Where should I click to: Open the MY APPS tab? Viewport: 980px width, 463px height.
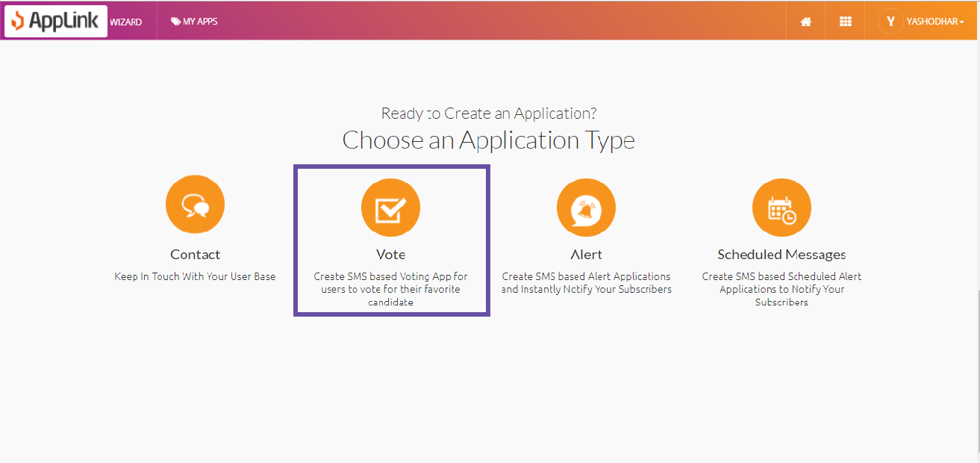coord(194,22)
